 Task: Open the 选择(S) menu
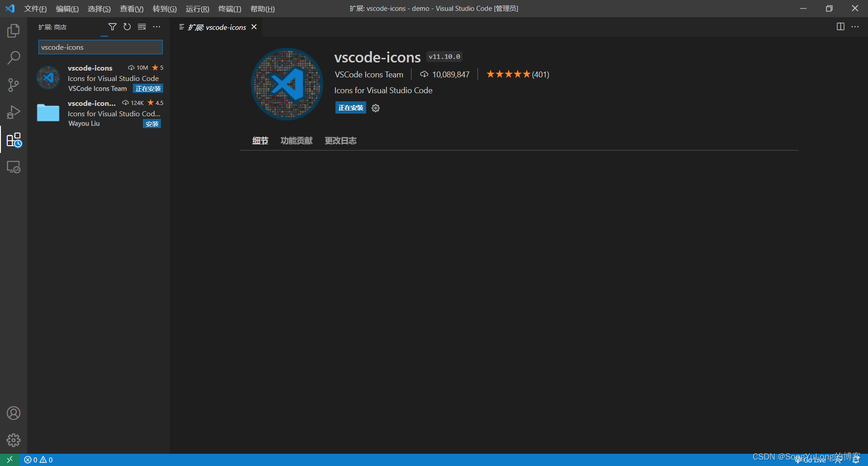pos(99,9)
